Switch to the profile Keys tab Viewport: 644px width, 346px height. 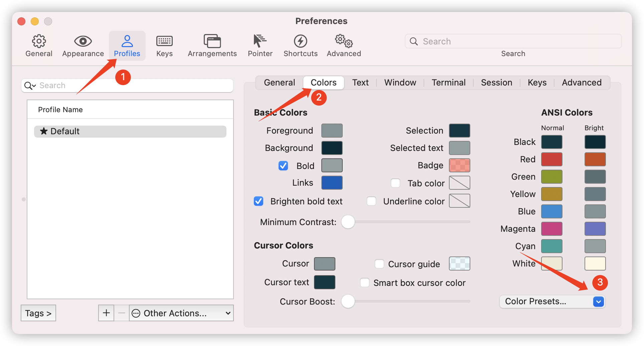[537, 82]
